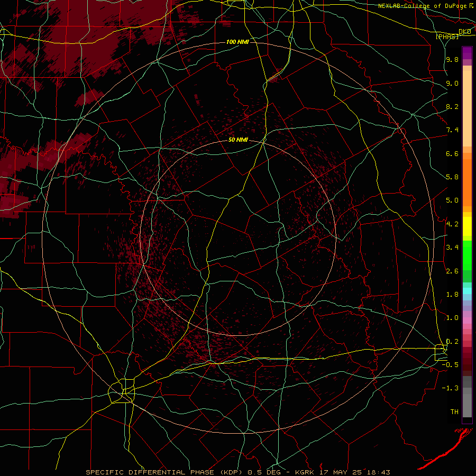Click the 3.4 color scale value

point(452,248)
